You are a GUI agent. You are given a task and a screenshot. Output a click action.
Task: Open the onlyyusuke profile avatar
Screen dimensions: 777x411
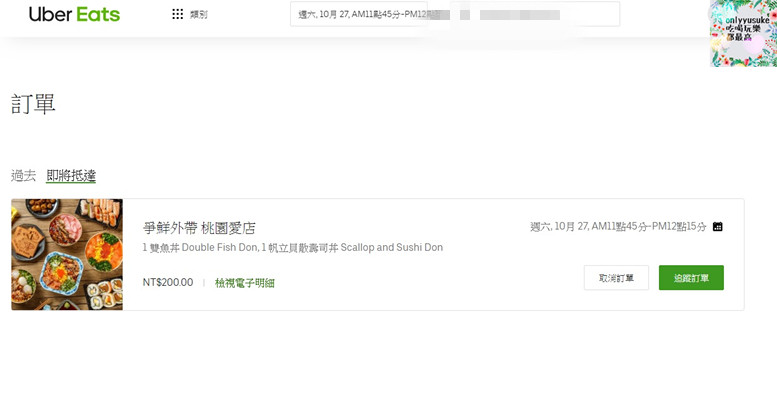(743, 33)
